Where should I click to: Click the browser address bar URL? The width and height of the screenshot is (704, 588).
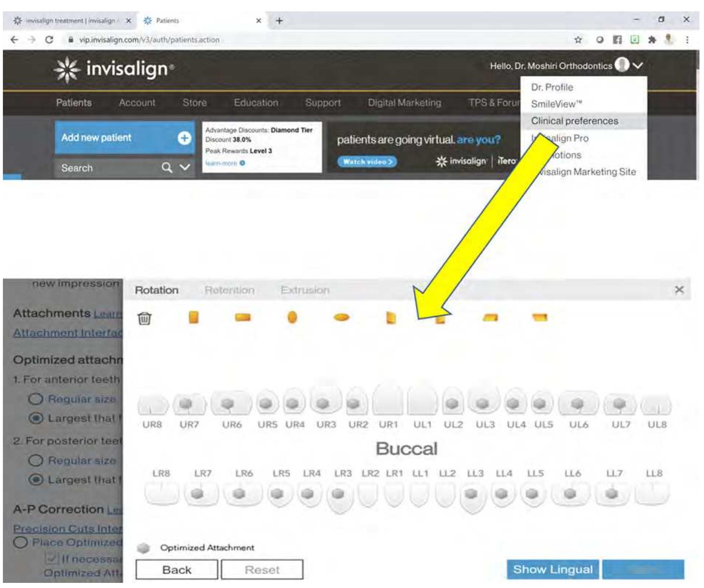coord(149,40)
